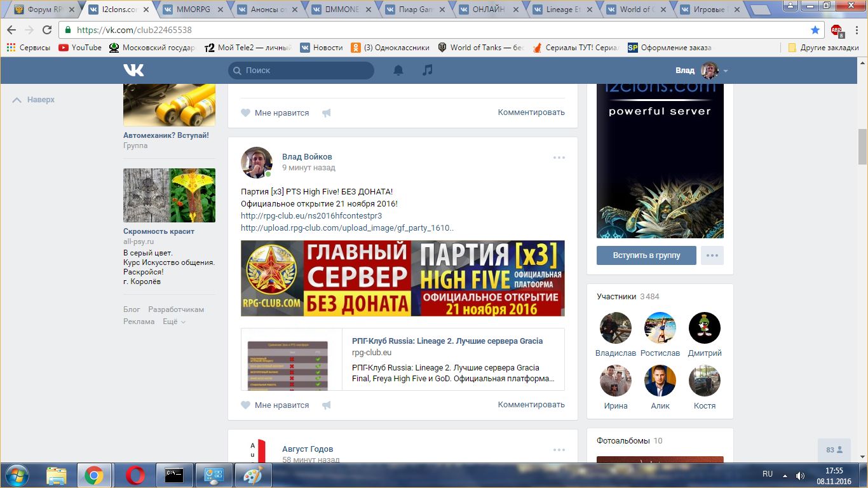Switch to Lineage tab
This screenshot has width=868, height=488.
point(562,10)
